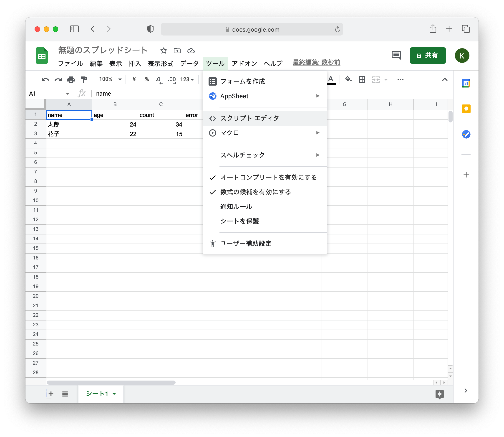Click the print icon
The image size is (504, 437).
pyautogui.click(x=71, y=79)
